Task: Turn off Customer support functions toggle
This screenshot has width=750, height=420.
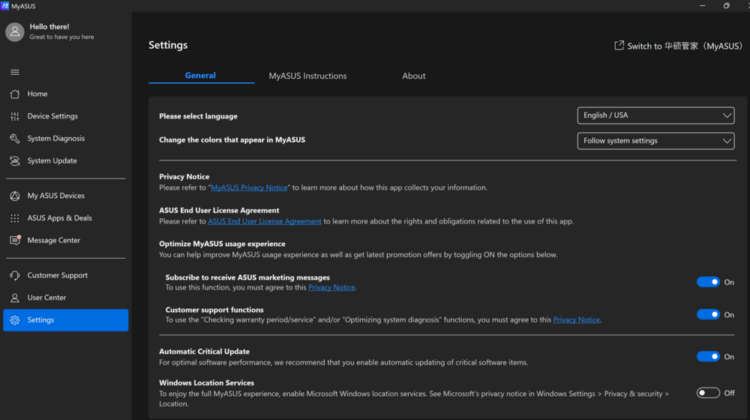Action: 708,315
